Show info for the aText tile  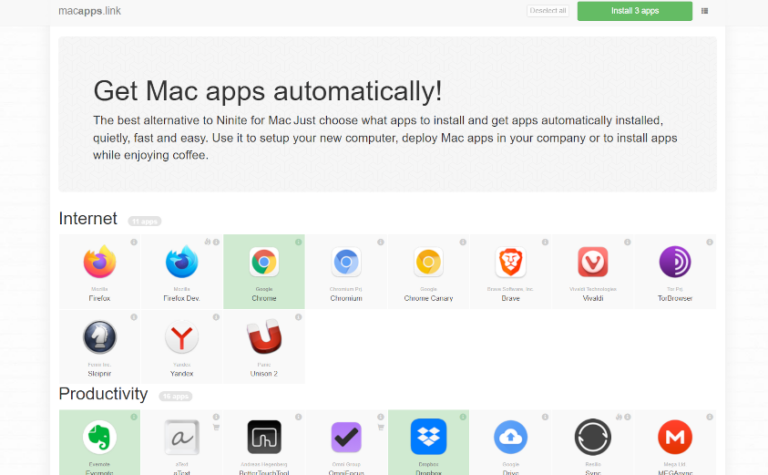216,417
